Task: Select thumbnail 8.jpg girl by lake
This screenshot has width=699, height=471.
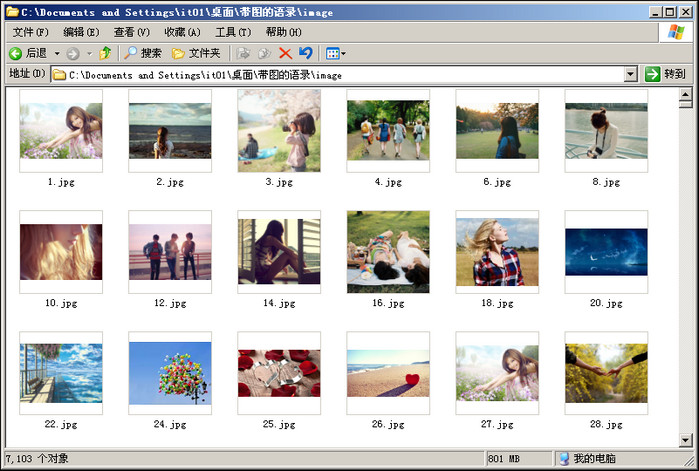Action: [606, 131]
